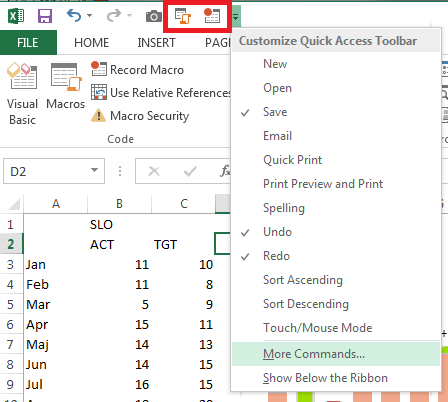
Task: Click the Macros icon in Quick Access Toolbar
Action: click(183, 16)
